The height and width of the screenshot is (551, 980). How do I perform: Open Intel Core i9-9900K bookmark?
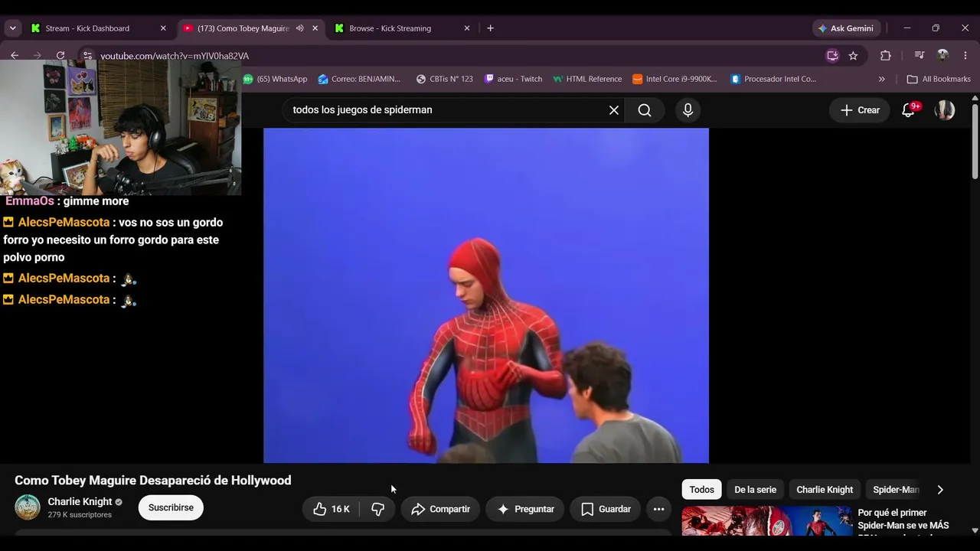pos(675,79)
